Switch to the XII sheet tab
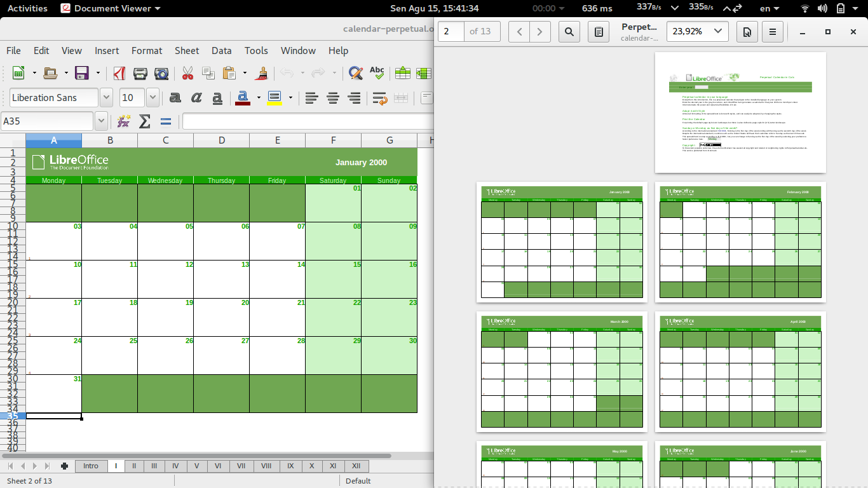 (x=356, y=466)
